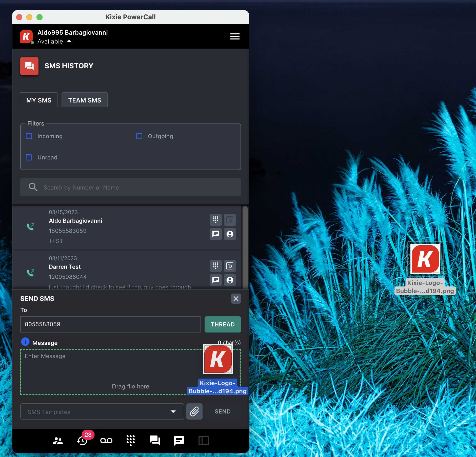The image size is (476, 457).
Task: Open SMS history chat bubbles icon
Action: coord(155,441)
